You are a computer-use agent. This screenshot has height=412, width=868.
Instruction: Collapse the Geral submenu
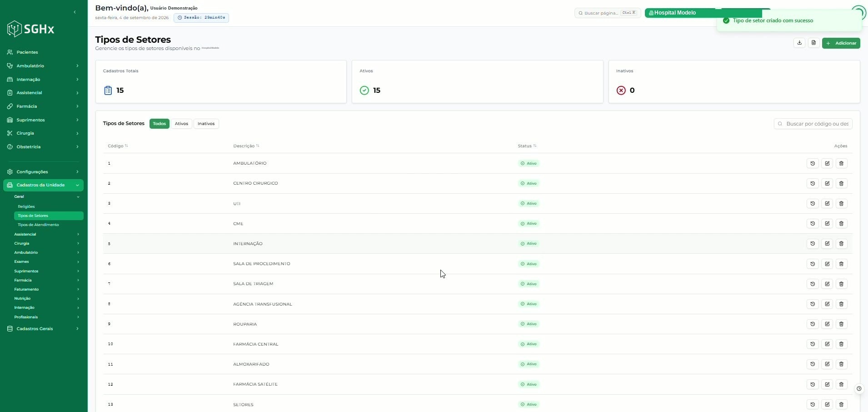47,196
